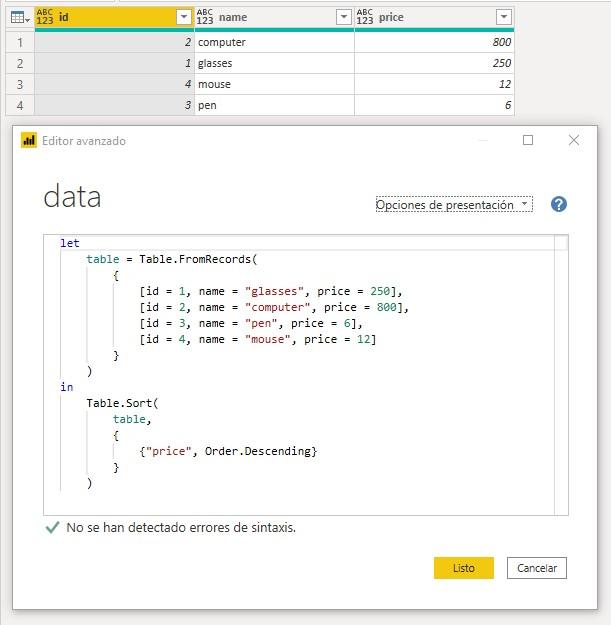Click the price cell showing 800

coord(434,42)
